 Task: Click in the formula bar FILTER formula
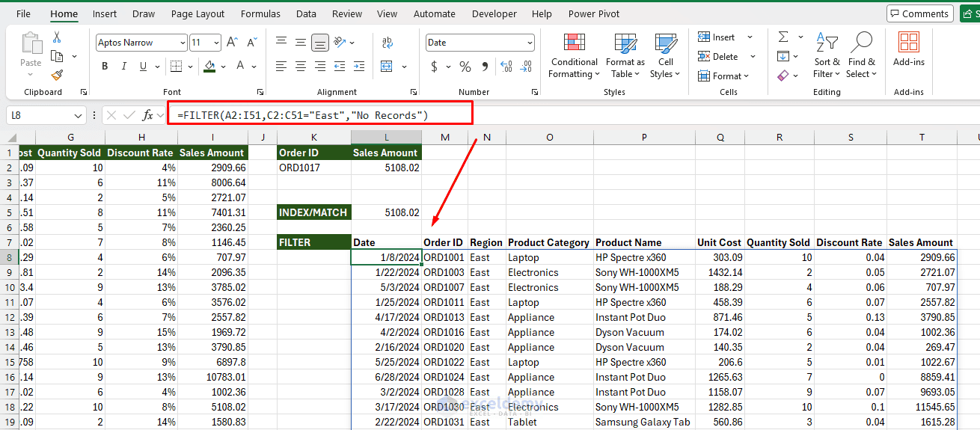pyautogui.click(x=303, y=115)
